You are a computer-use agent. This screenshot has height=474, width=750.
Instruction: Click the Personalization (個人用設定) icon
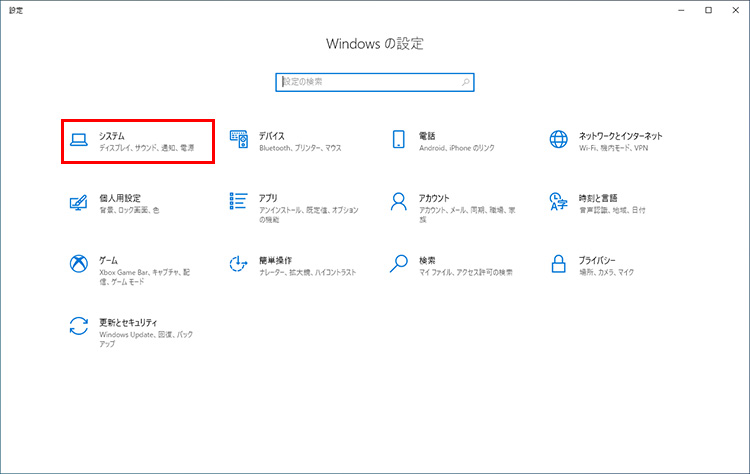[x=79, y=203]
